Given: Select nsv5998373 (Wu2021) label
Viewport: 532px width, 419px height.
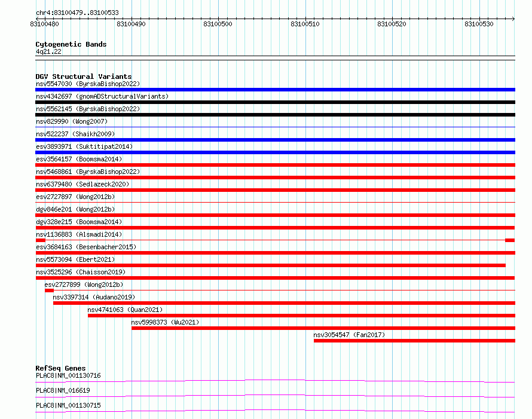Looking at the screenshot, I should pyautogui.click(x=165, y=322).
